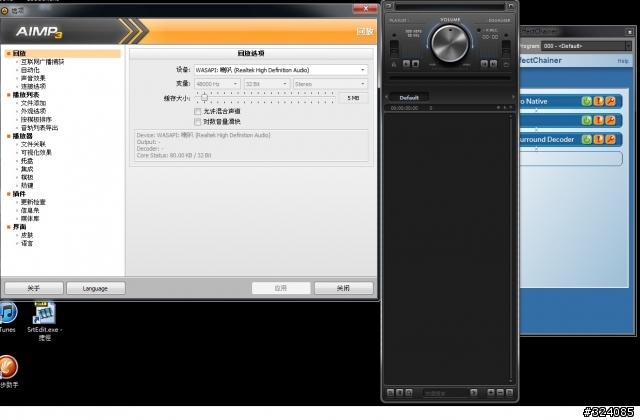Click the playlist quick search field
Image resolution: width=640 pixels, height=420 pixels.
(x=445, y=393)
